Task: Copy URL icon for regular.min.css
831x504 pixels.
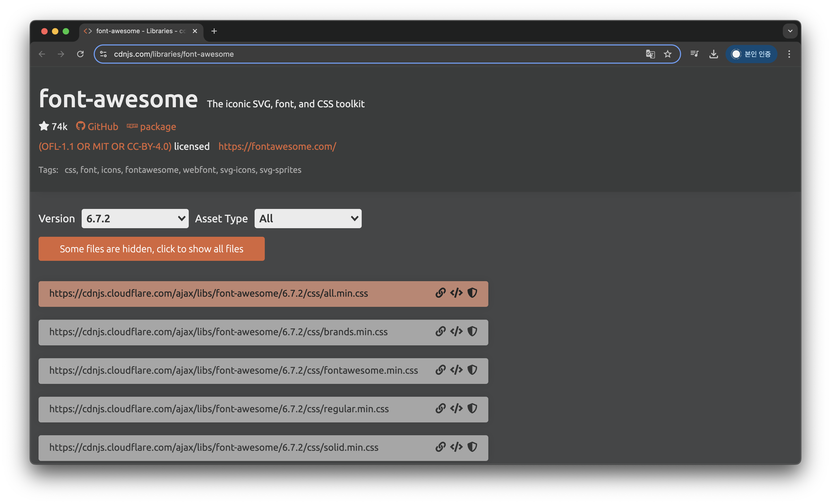Action: [440, 408]
